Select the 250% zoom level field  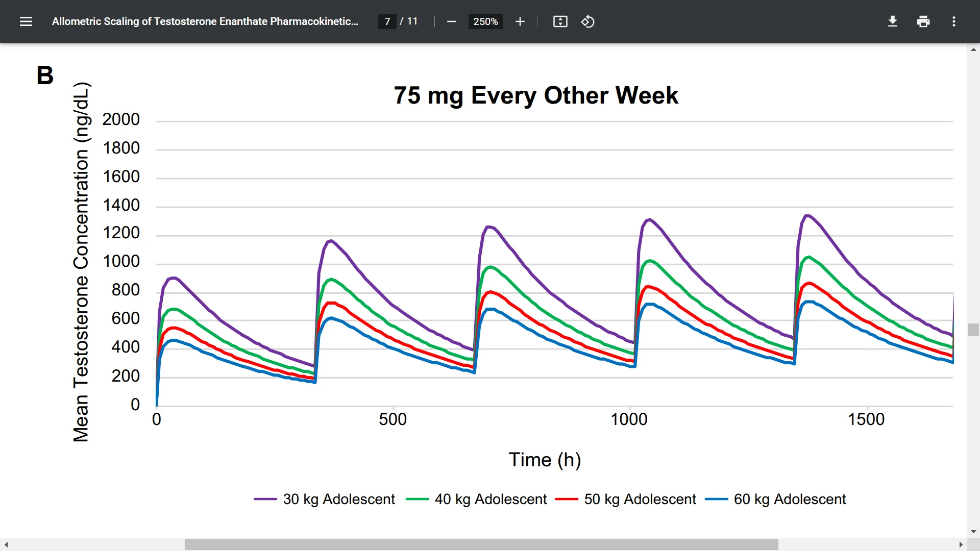485,21
